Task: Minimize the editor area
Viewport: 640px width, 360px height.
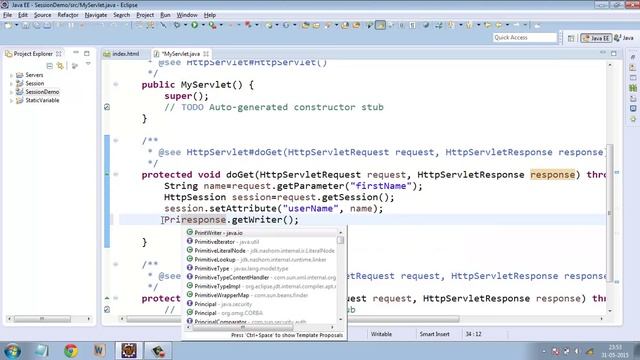Action: [x=603, y=53]
